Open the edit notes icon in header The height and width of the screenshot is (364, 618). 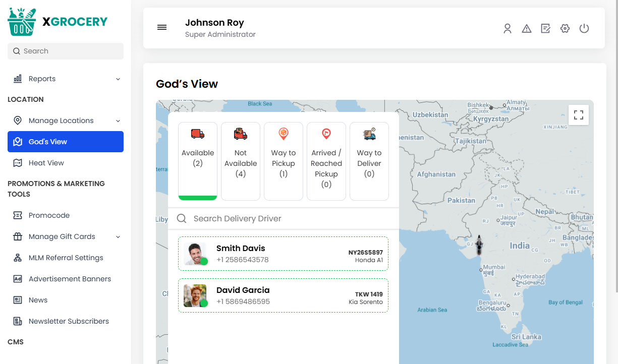tap(545, 29)
